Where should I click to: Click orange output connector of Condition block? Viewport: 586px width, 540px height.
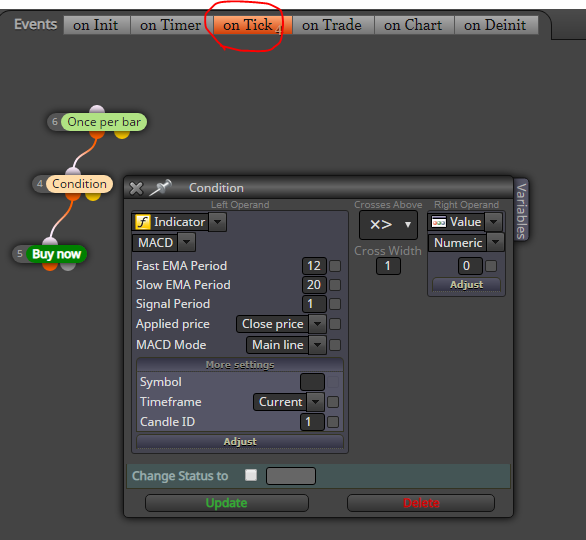[x=73, y=197]
